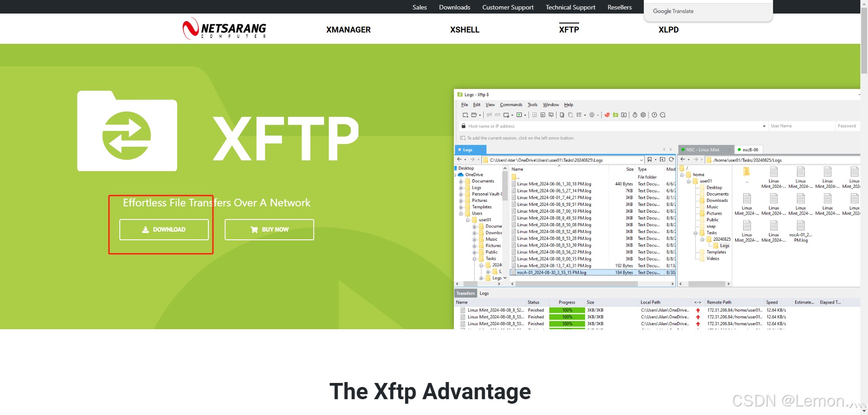Click the DOWNLOAD button

click(x=164, y=229)
